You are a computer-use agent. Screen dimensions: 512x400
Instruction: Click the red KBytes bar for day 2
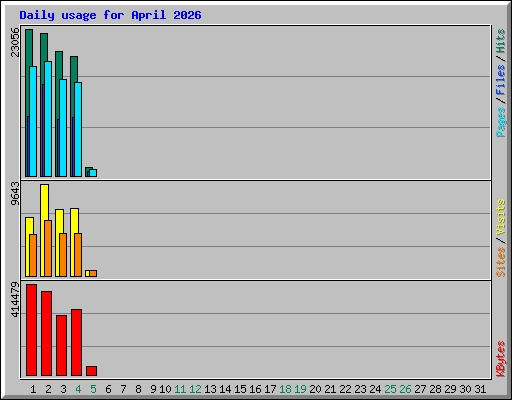click(x=46, y=333)
